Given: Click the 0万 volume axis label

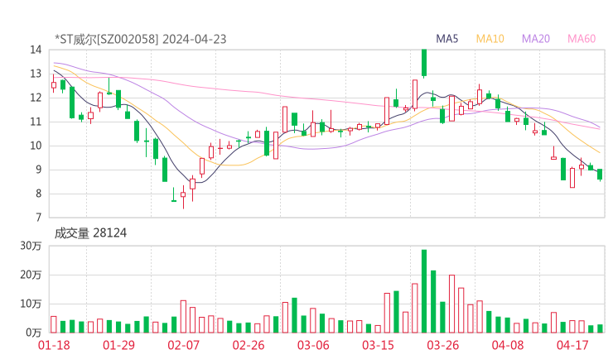Looking at the screenshot, I should 34,333.
